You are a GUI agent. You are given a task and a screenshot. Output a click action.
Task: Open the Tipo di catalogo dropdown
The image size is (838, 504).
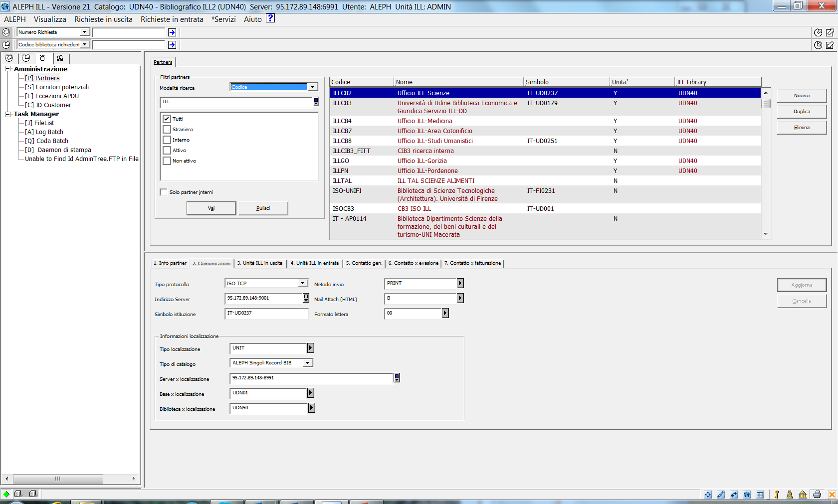point(308,363)
